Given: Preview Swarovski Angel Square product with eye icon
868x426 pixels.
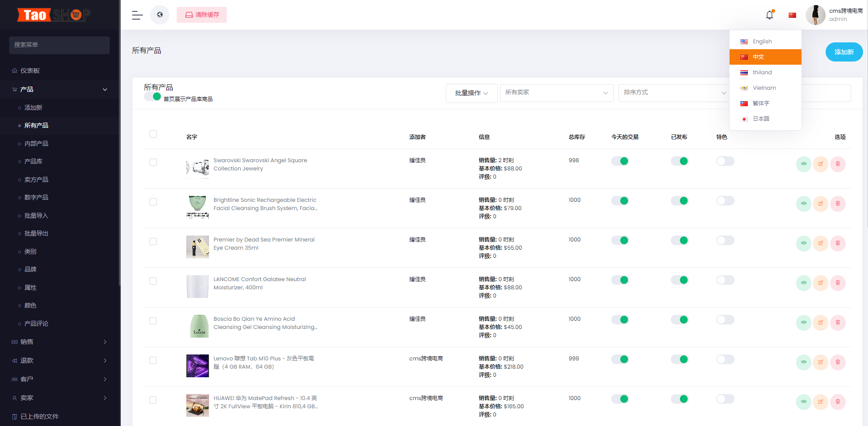Looking at the screenshot, I should tap(803, 164).
